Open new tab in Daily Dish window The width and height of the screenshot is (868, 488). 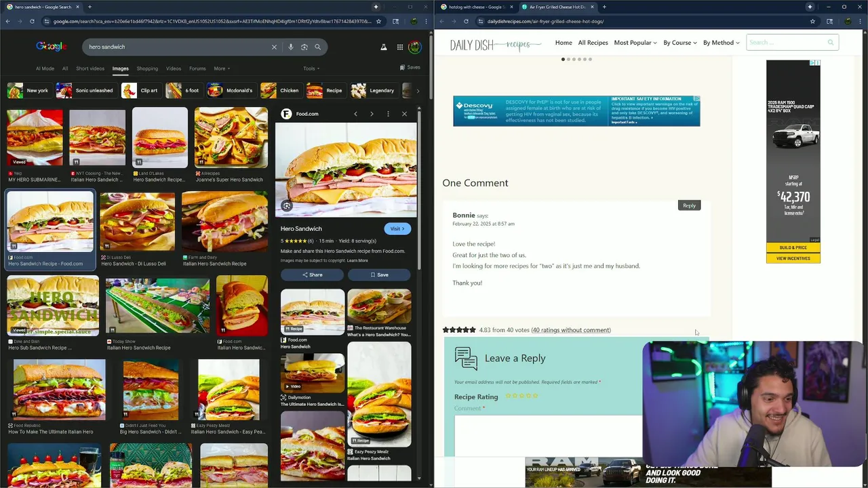click(x=604, y=7)
